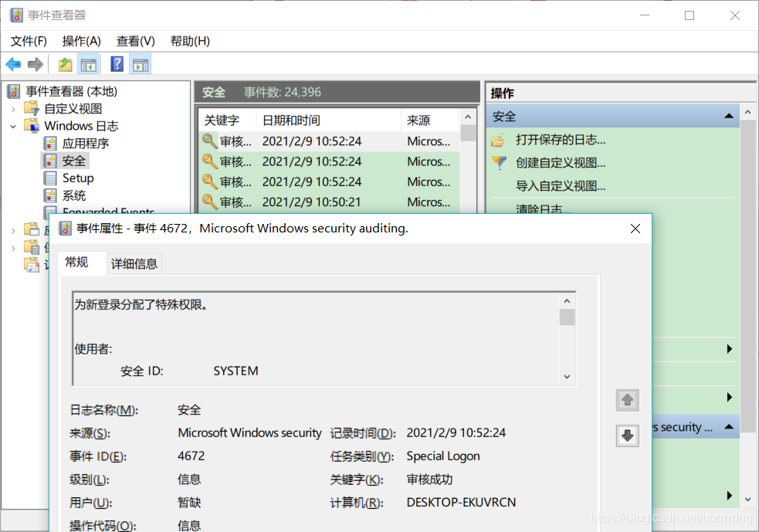
Task: Click the funnel icon for custom view
Action: 499,163
